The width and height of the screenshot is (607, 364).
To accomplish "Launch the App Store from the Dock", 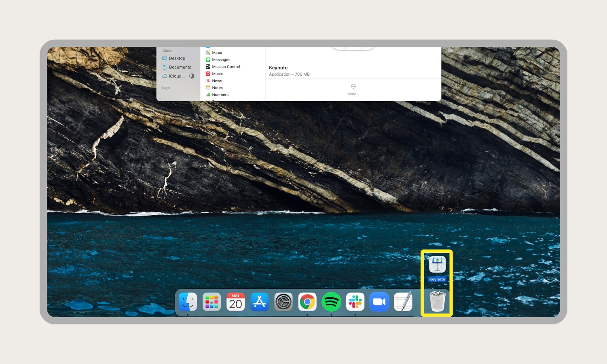I will (259, 302).
